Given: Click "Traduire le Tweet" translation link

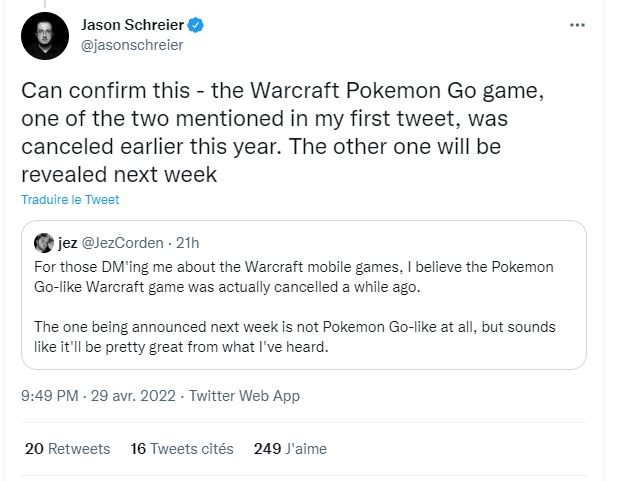Looking at the screenshot, I should point(70,200).
